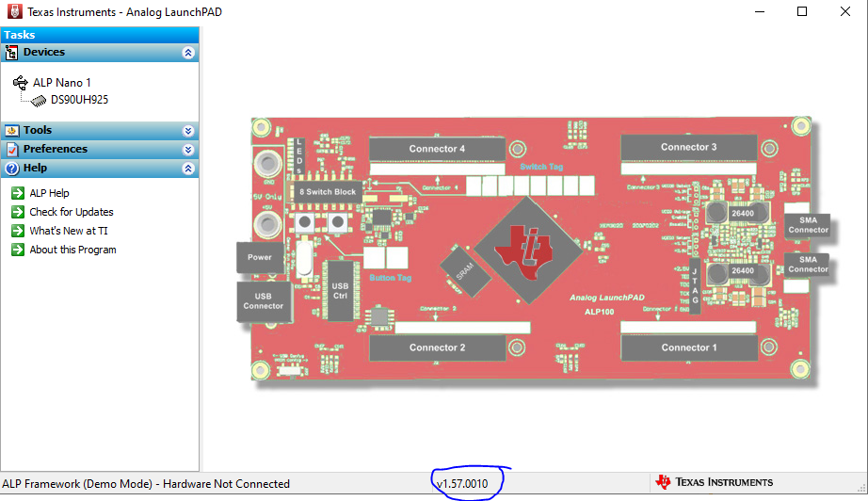Expand the Tools section chevron
The width and height of the screenshot is (868, 501).
188,131
